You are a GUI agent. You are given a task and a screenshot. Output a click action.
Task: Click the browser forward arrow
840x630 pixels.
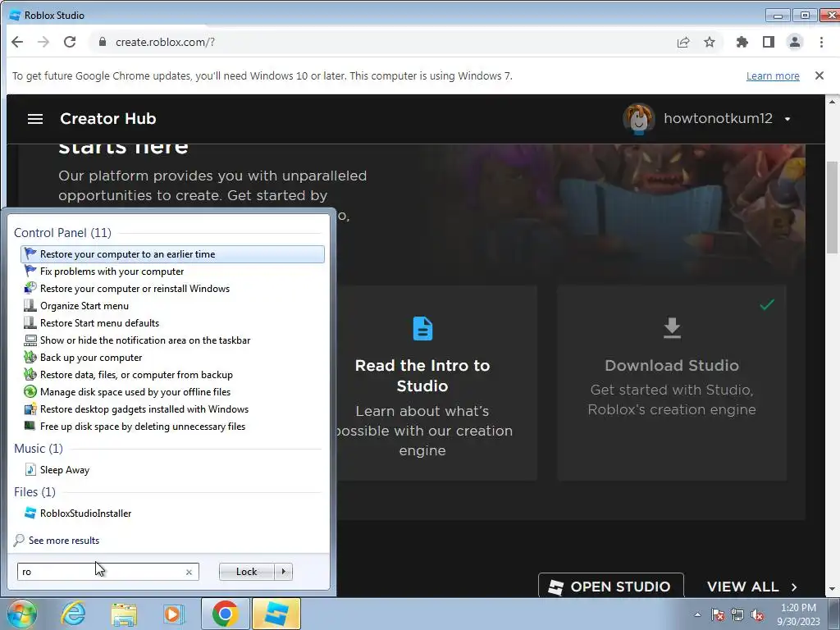click(x=43, y=42)
